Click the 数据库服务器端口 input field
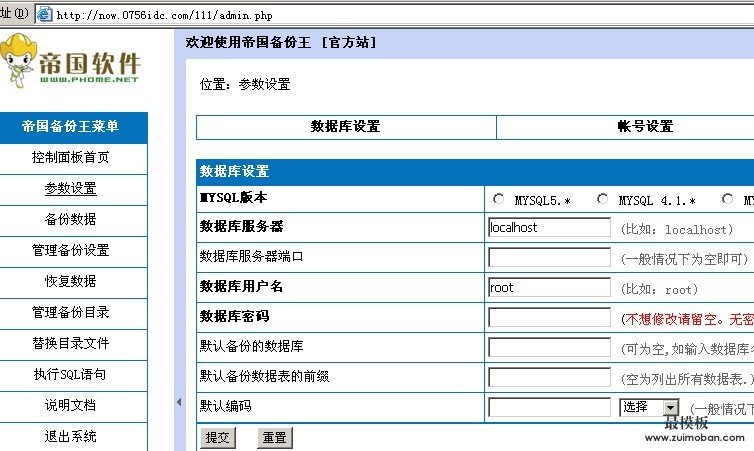 pos(549,257)
